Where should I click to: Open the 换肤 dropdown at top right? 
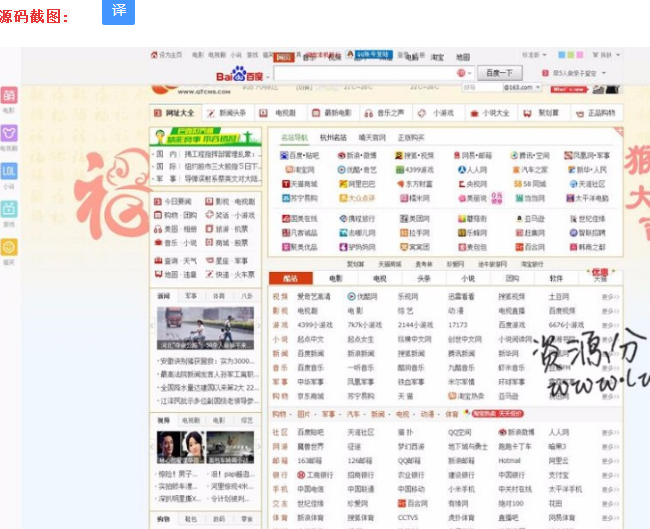point(606,55)
